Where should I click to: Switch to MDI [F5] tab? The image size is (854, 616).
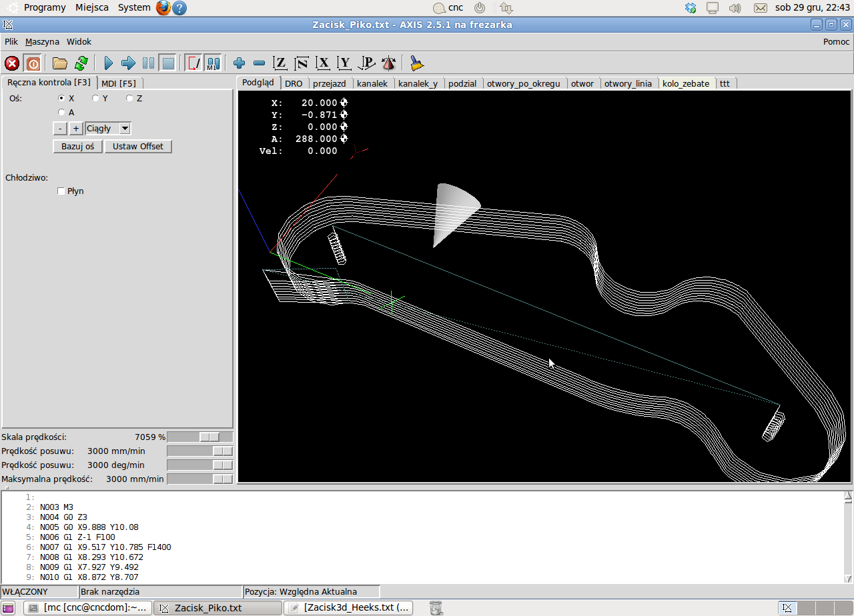(x=119, y=83)
